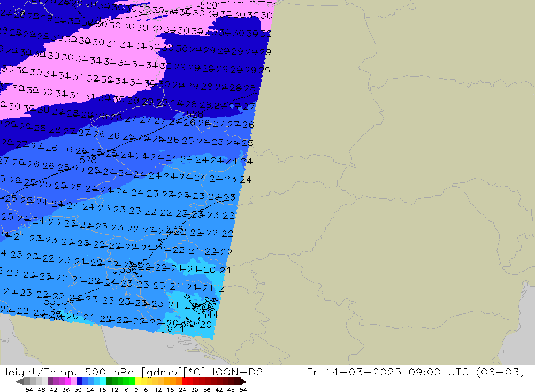
Task: Click the '54' legend scale label at right end
Action: point(243,390)
